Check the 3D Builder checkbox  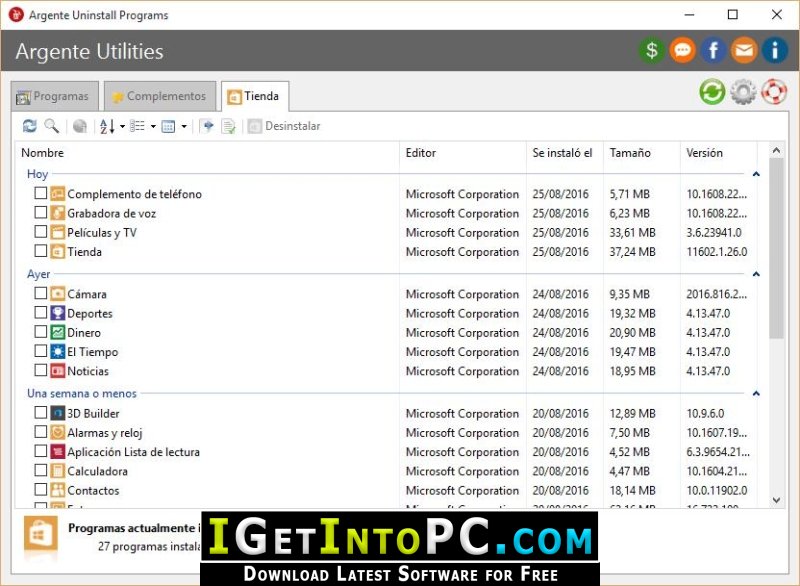coord(41,412)
